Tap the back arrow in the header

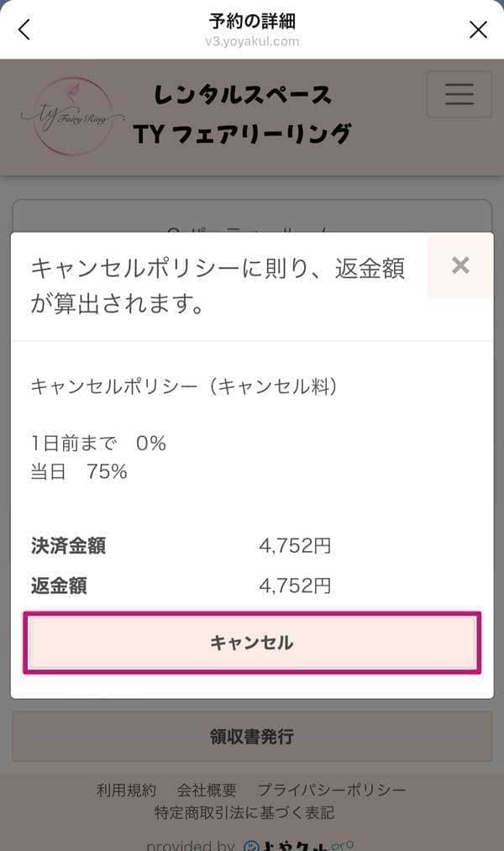point(24,30)
